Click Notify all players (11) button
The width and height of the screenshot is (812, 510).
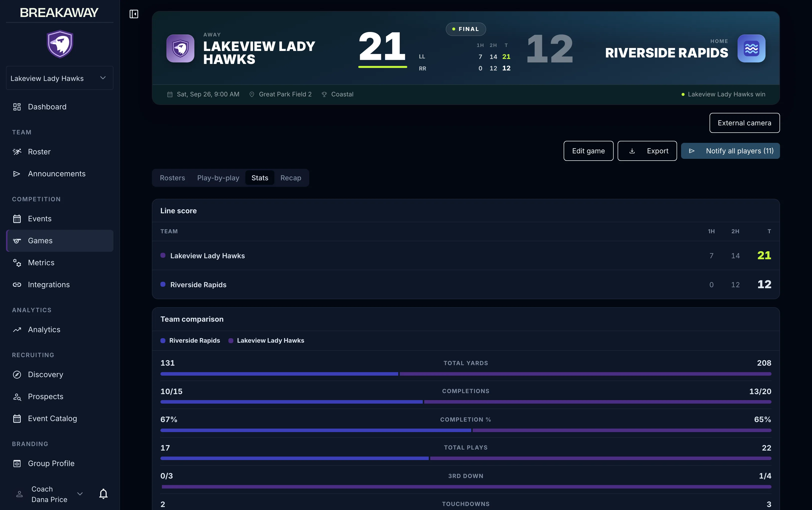pyautogui.click(x=730, y=151)
